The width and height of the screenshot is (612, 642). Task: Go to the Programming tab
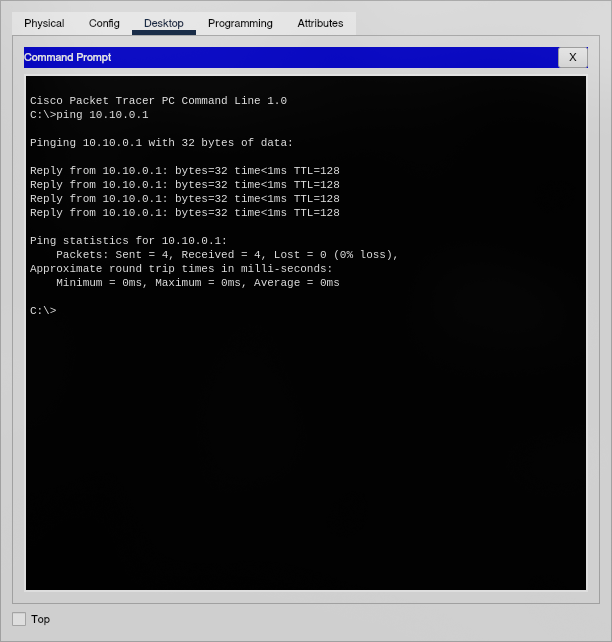pos(240,23)
